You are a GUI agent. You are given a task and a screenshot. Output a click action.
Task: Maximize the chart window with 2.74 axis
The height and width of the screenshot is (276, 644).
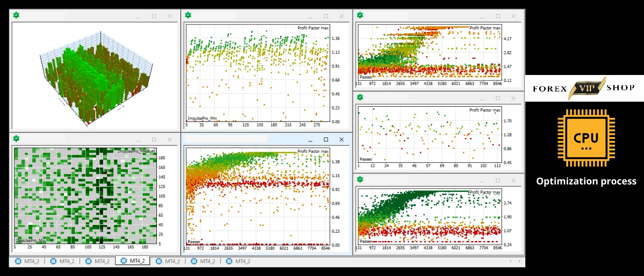(498, 180)
